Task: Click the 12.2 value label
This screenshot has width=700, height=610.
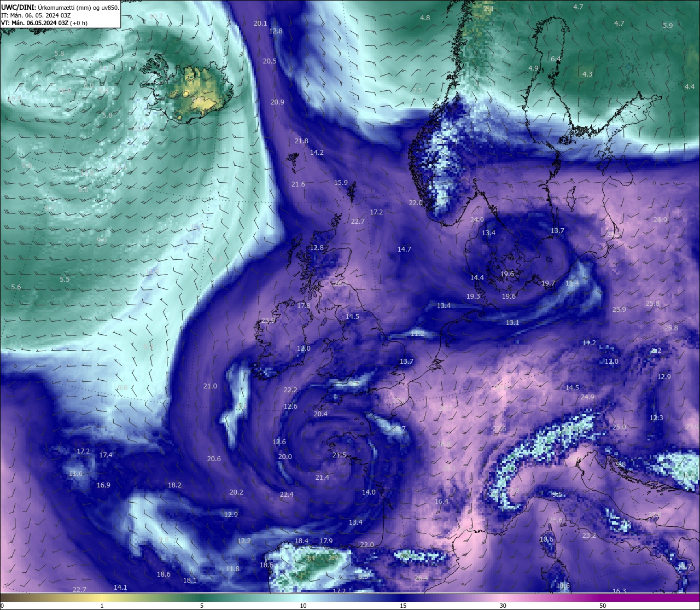Action: 244,541
